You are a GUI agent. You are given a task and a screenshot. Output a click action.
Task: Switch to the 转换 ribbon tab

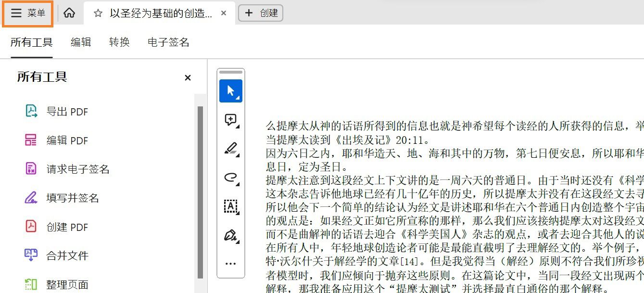[x=119, y=42]
